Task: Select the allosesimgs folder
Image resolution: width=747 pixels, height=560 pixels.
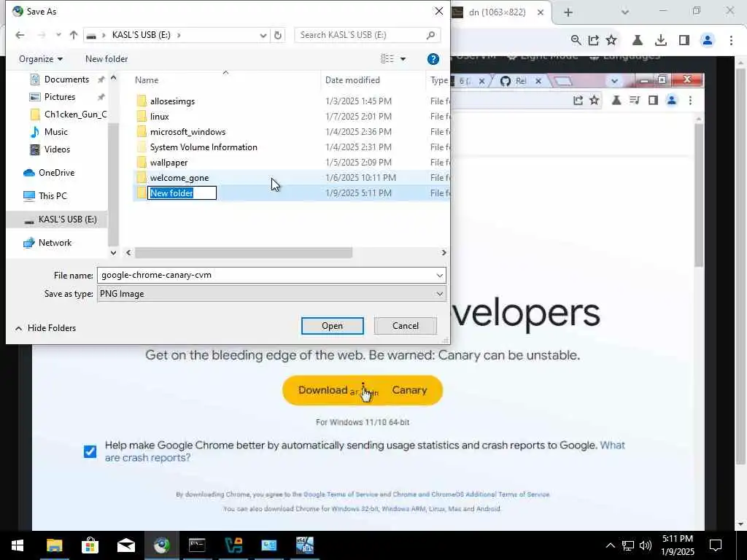Action: pos(172,101)
